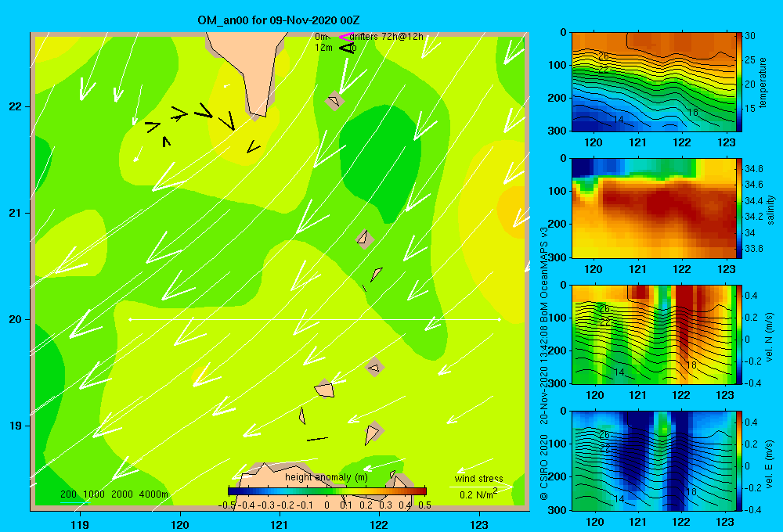Click the 'height anomaly (m)' label
Screen dimensions: 783x532
coord(326,477)
